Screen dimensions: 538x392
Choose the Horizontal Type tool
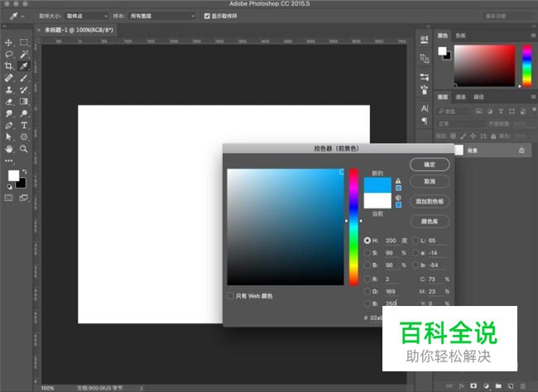24,125
